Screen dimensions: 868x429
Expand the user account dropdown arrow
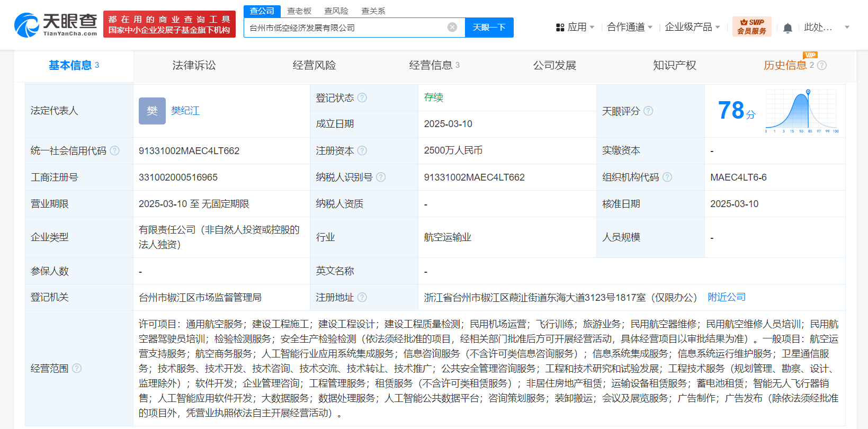[847, 27]
